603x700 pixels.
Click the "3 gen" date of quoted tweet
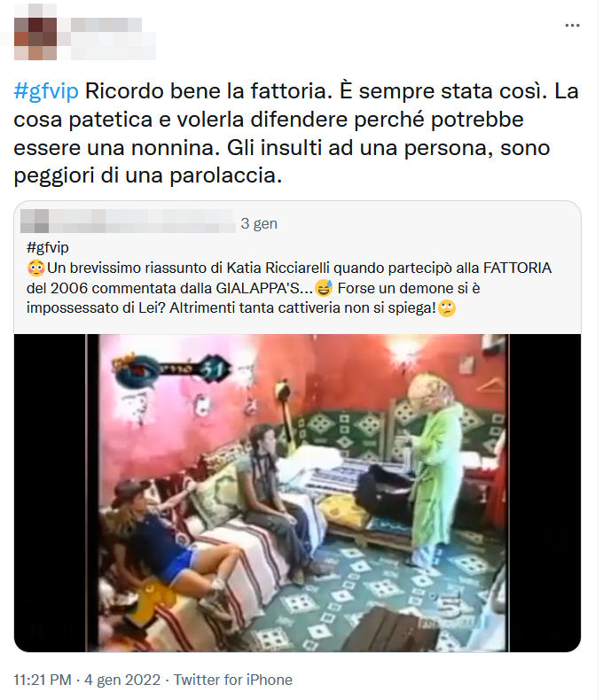click(259, 223)
